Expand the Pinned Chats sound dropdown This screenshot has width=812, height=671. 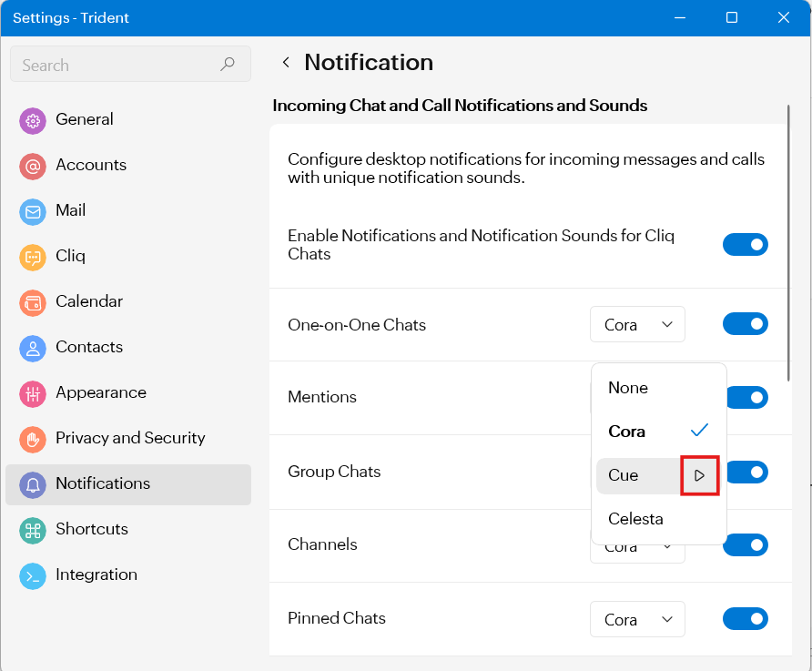click(637, 620)
